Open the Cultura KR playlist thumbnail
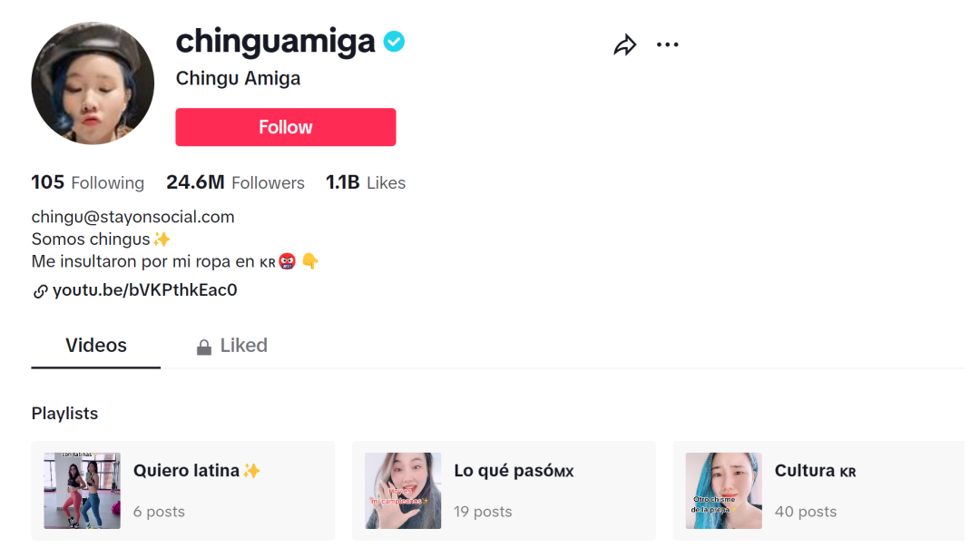The height and width of the screenshot is (548, 980). [723, 491]
